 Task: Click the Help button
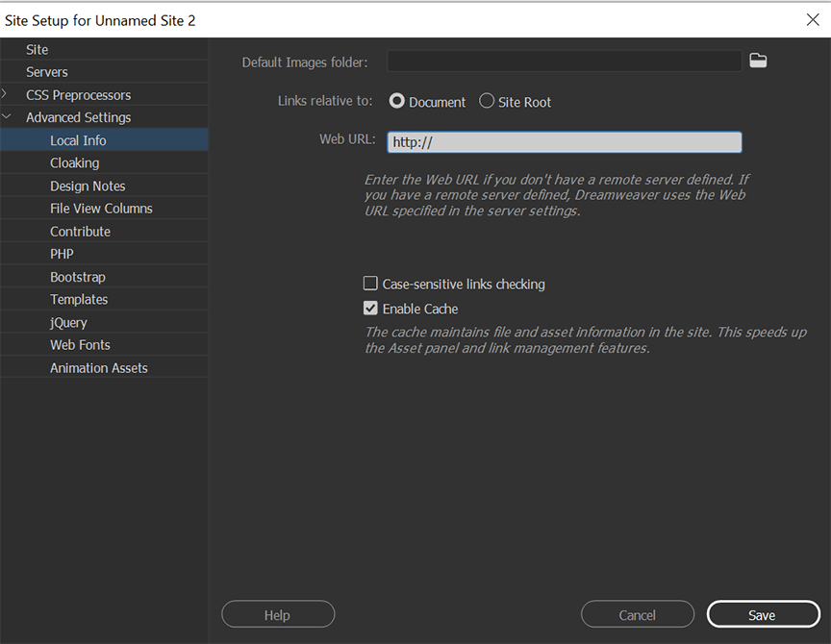tap(277, 615)
